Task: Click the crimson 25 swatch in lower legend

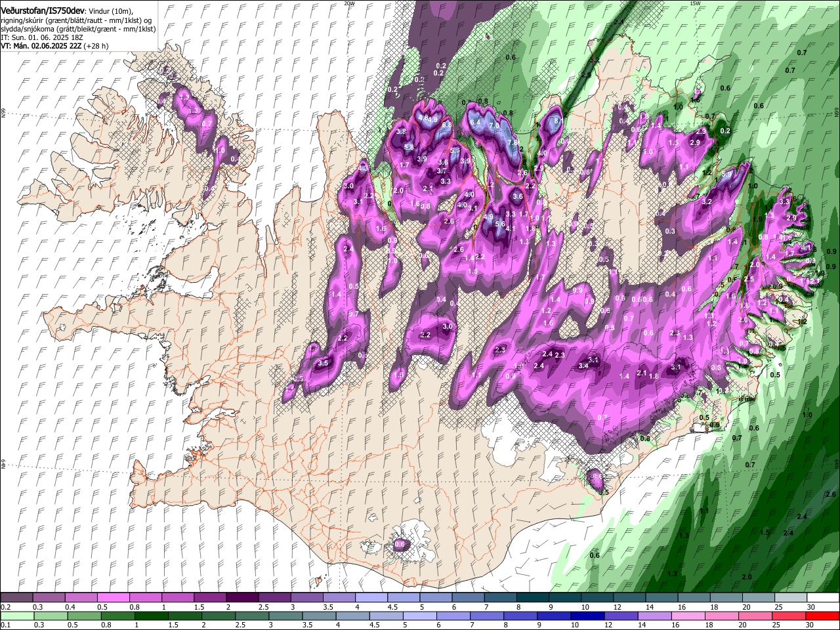Action: coord(789,616)
